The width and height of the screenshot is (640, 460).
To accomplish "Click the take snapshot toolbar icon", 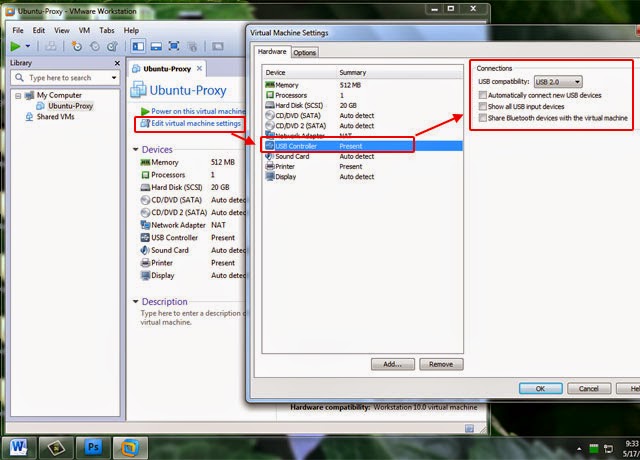I will 76,47.
